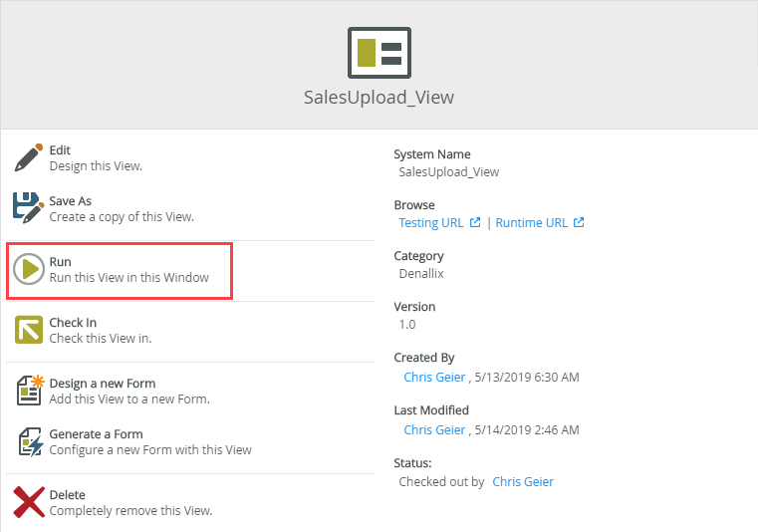Open the external icon beside Runtime URL

pyautogui.click(x=579, y=222)
